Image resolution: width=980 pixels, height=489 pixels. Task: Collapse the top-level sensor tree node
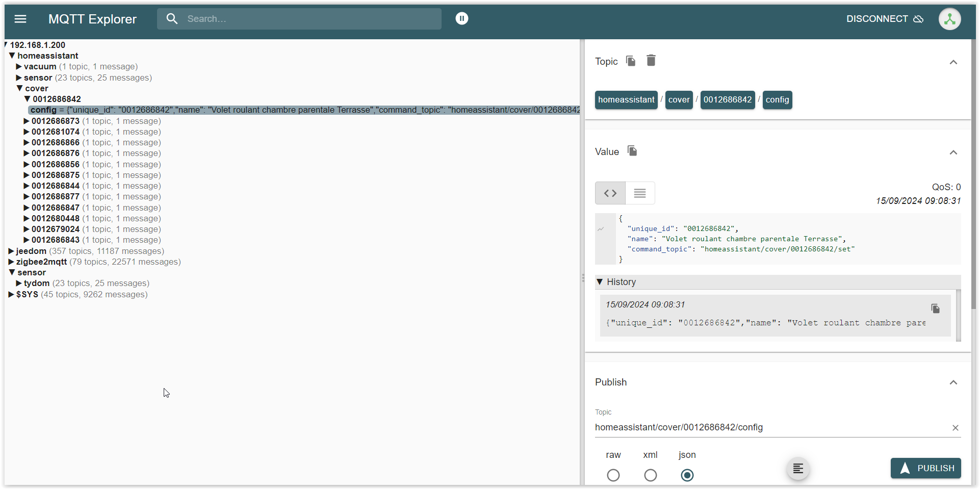(12, 272)
